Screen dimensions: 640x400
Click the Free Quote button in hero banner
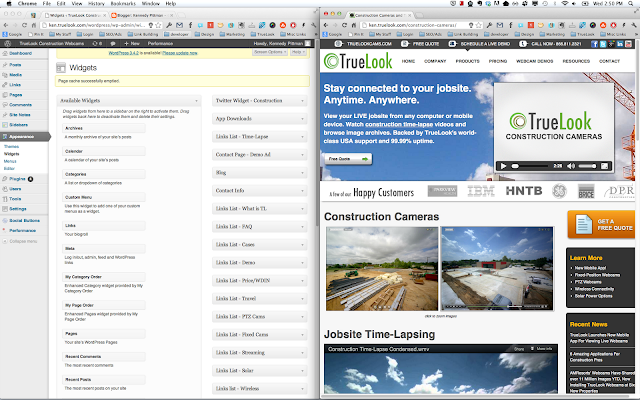348,159
